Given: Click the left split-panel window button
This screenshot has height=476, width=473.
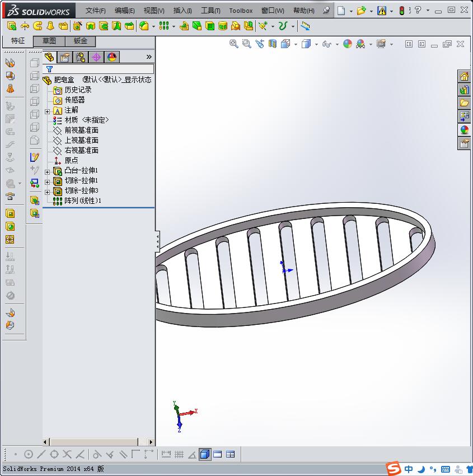Looking at the screenshot, I should (409, 44).
